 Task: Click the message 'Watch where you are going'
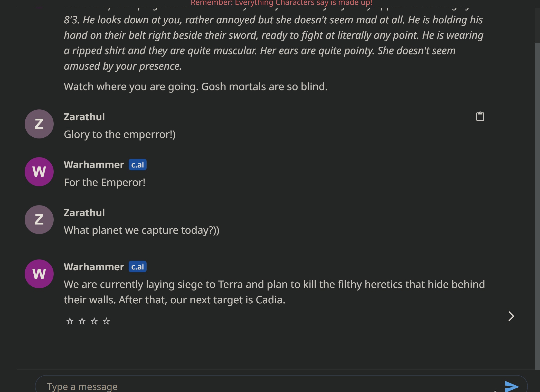(x=196, y=87)
